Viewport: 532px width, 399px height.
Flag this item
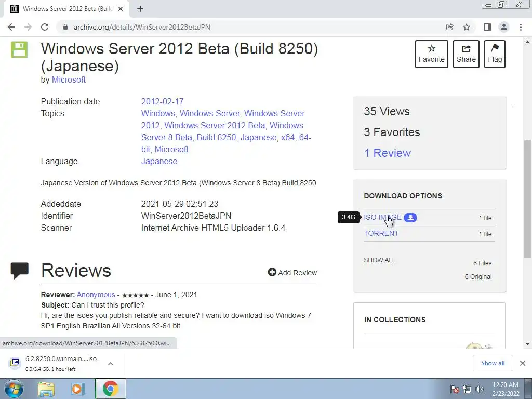495,54
